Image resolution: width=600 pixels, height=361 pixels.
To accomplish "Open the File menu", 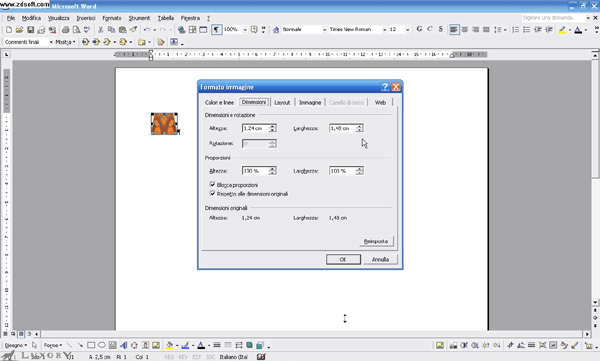I will [11, 18].
